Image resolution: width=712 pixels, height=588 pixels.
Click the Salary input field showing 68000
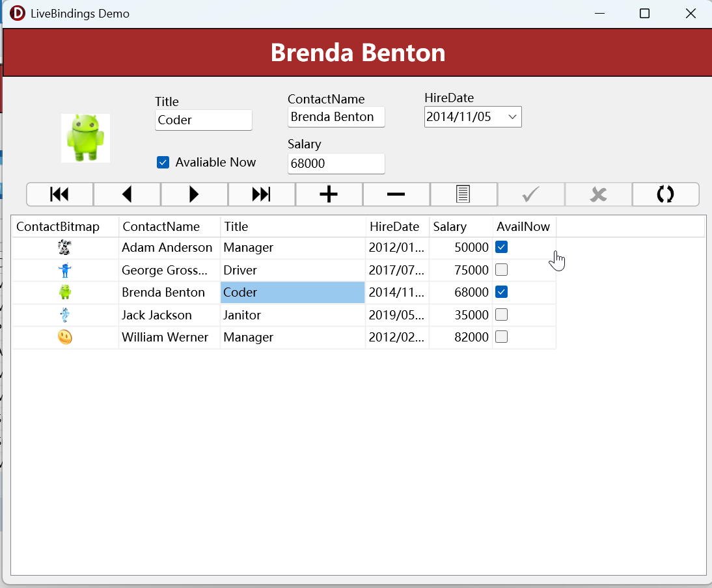(336, 164)
